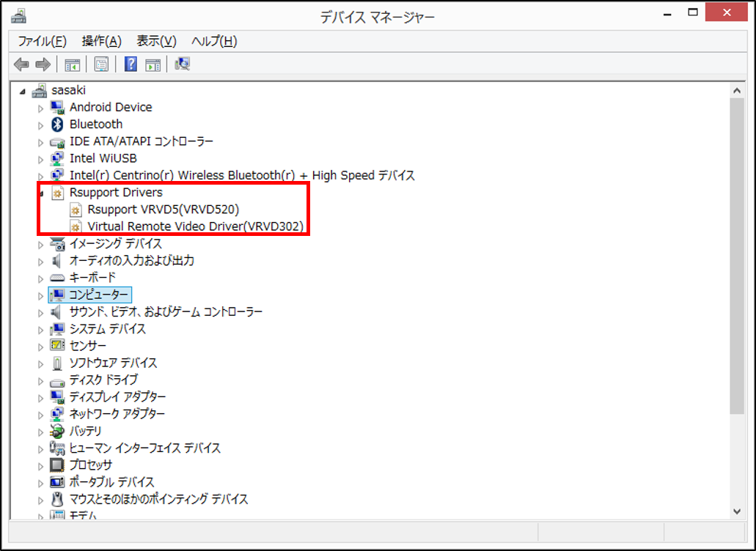Click the Virtual Remote Video Driver icon
The height and width of the screenshot is (551, 756).
(x=76, y=227)
